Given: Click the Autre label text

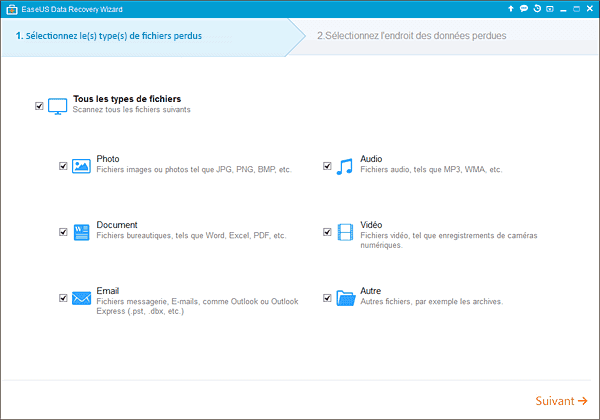Looking at the screenshot, I should (370, 291).
